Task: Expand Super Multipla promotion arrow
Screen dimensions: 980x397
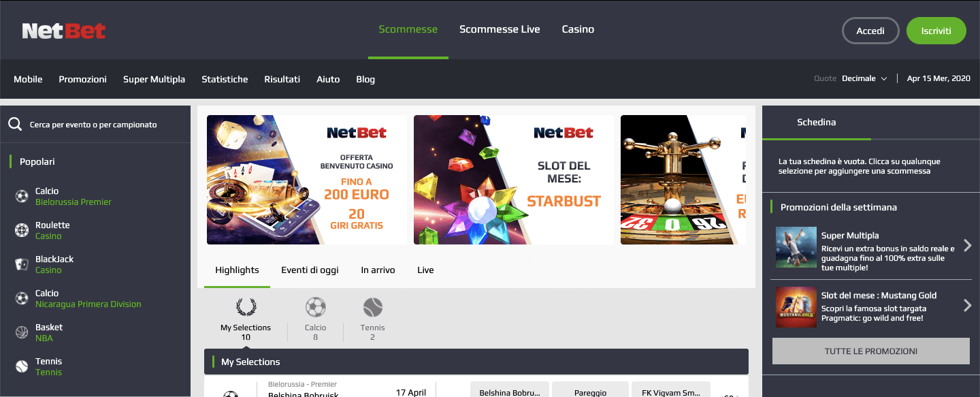Action: pos(967,246)
